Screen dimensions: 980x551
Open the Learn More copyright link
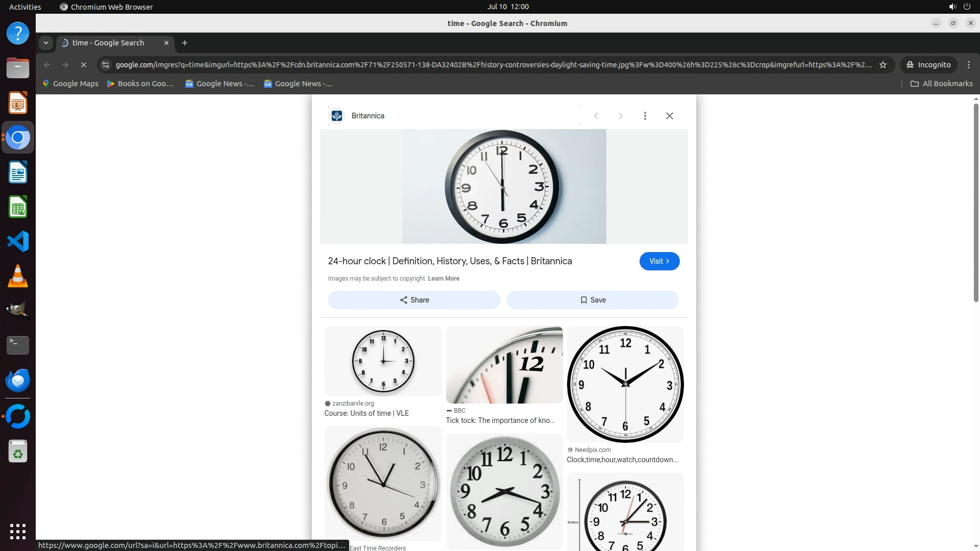click(444, 279)
